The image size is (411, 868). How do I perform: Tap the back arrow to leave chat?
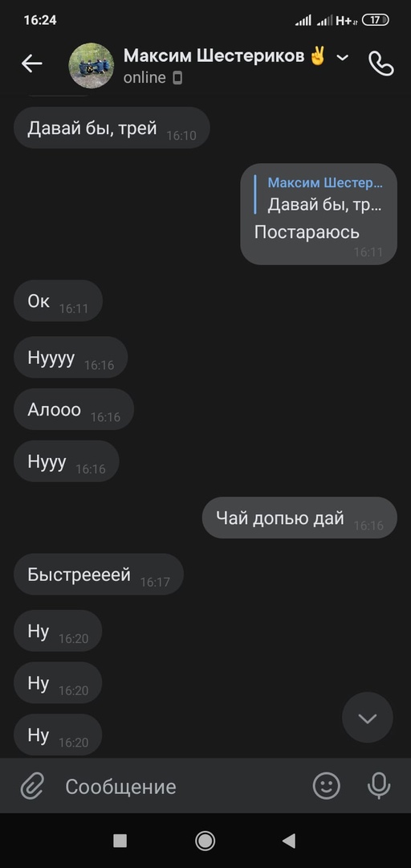(x=31, y=64)
